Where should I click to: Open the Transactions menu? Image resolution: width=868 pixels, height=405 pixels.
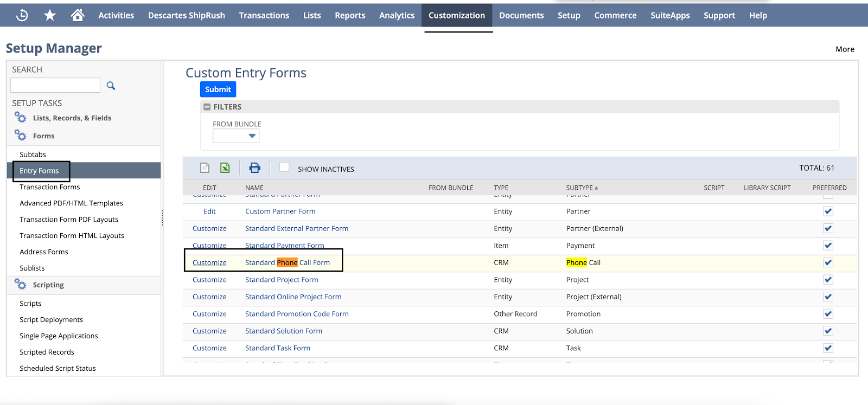click(264, 15)
